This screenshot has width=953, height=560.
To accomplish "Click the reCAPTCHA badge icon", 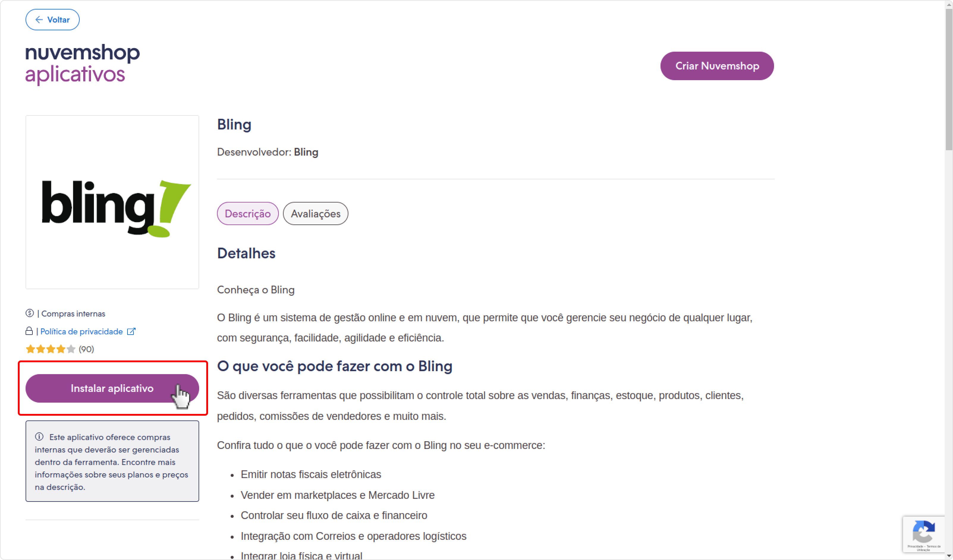I will tap(924, 531).
